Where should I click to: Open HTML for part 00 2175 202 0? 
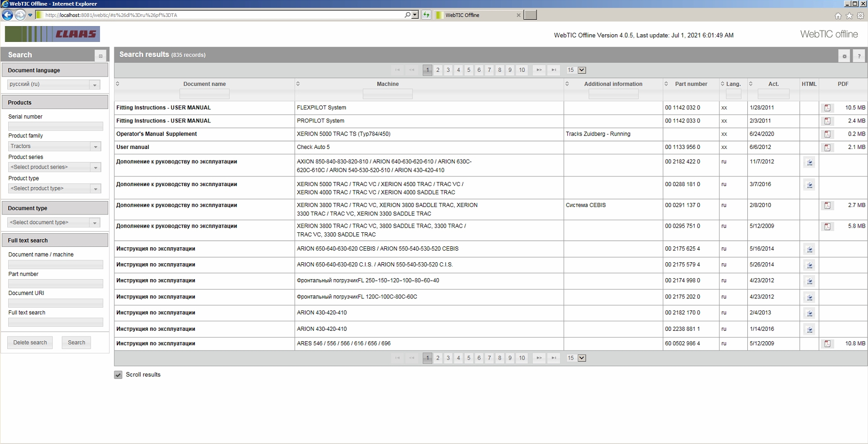pos(810,297)
